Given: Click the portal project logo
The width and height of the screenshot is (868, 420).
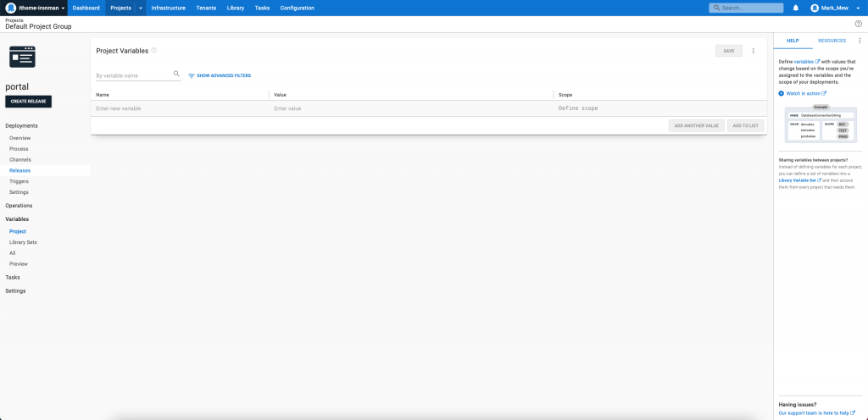Looking at the screenshot, I should click(22, 57).
